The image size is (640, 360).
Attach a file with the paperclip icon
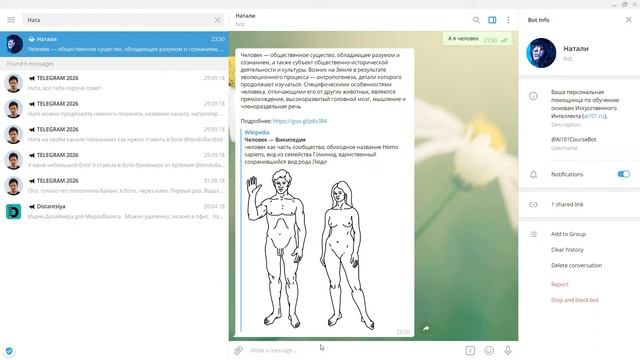tap(238, 350)
